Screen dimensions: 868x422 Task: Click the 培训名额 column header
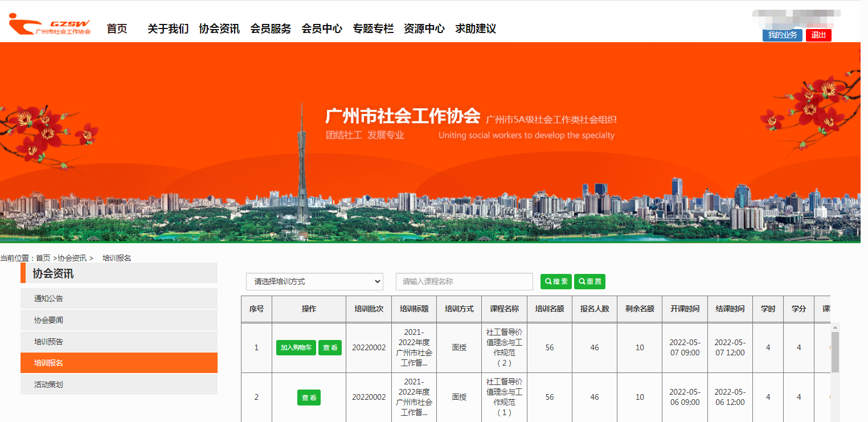click(550, 309)
